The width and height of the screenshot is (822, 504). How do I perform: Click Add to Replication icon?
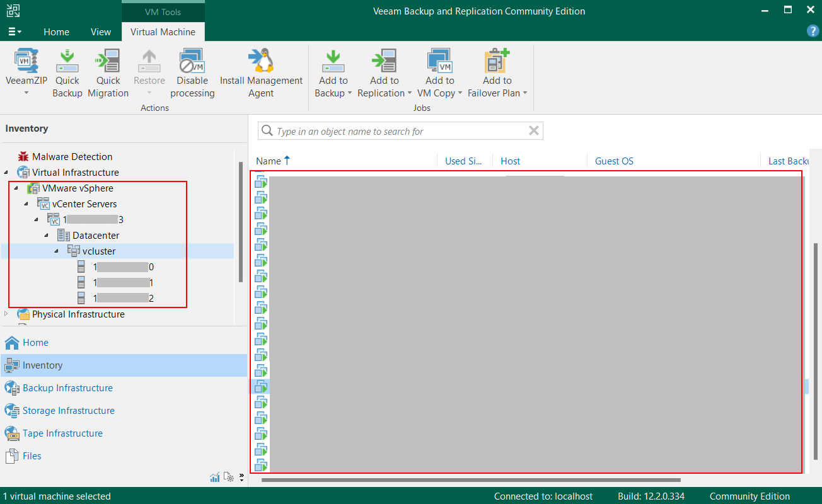[x=384, y=61]
